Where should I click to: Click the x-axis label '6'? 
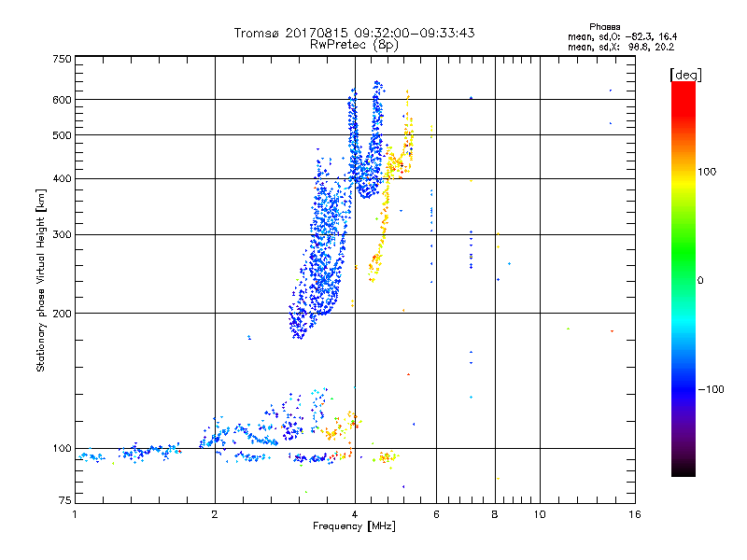click(x=436, y=514)
